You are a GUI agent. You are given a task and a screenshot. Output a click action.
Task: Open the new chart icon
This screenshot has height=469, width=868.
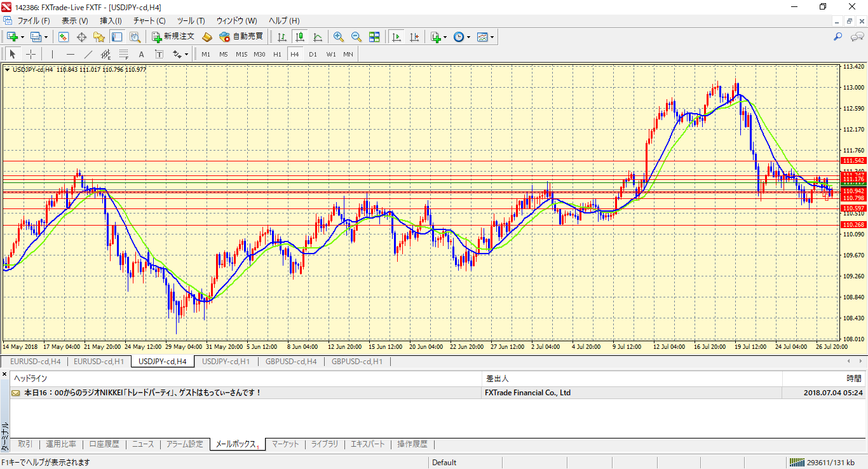point(12,37)
